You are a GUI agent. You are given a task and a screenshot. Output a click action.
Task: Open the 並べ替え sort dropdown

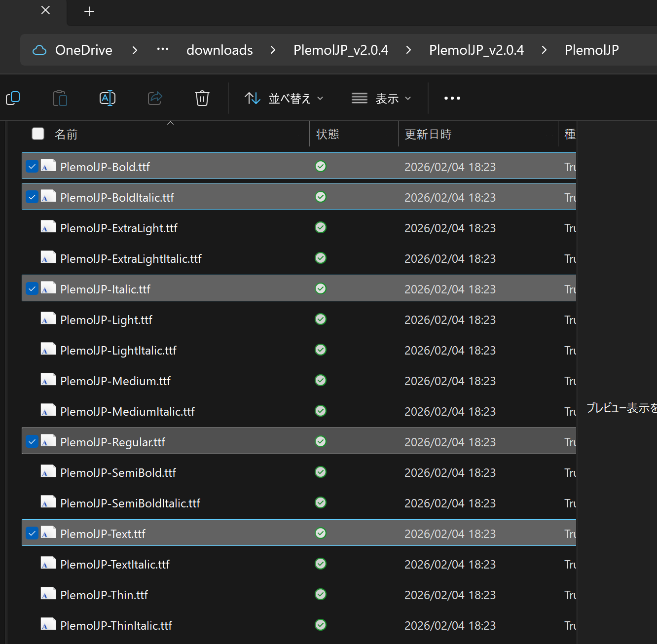click(x=285, y=98)
